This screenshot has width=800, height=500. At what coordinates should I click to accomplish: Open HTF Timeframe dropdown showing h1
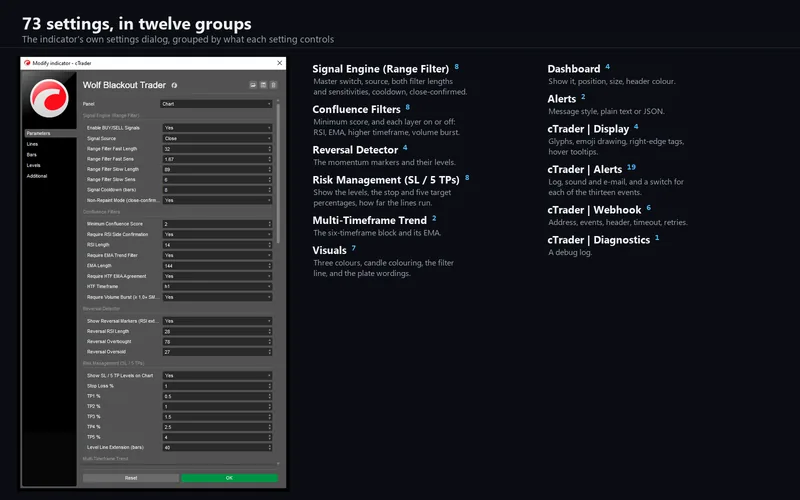[217, 286]
